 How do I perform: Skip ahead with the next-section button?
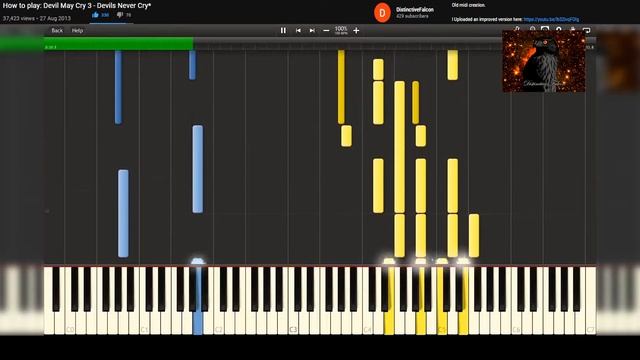click(x=312, y=31)
